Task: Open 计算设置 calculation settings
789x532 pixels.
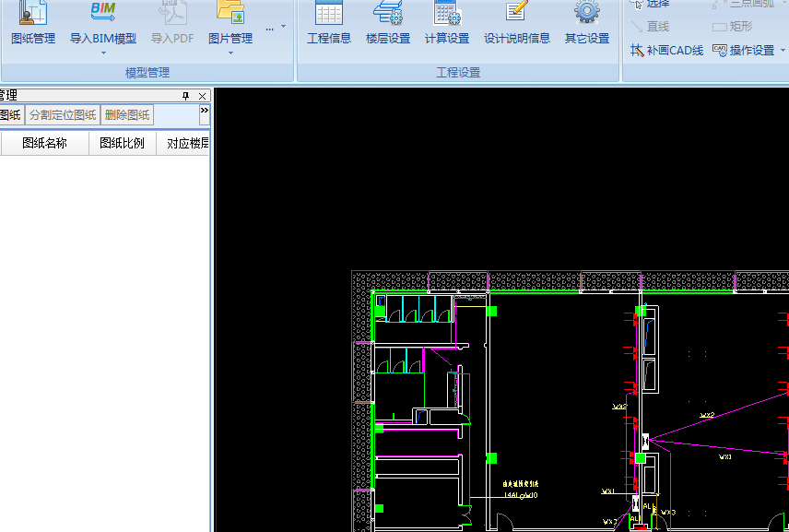Action: 447,23
